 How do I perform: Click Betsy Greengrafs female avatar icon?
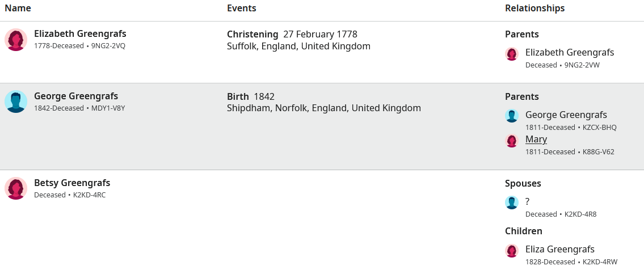[x=16, y=189]
